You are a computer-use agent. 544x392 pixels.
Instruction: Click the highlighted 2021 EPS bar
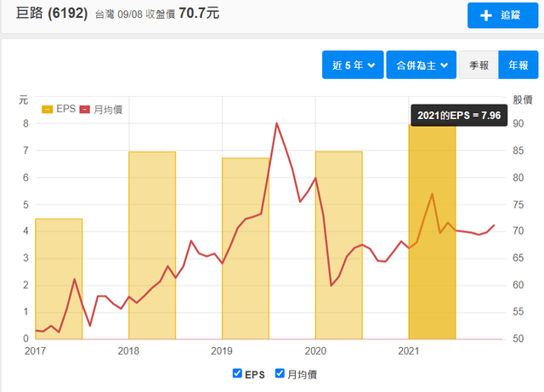[432, 231]
